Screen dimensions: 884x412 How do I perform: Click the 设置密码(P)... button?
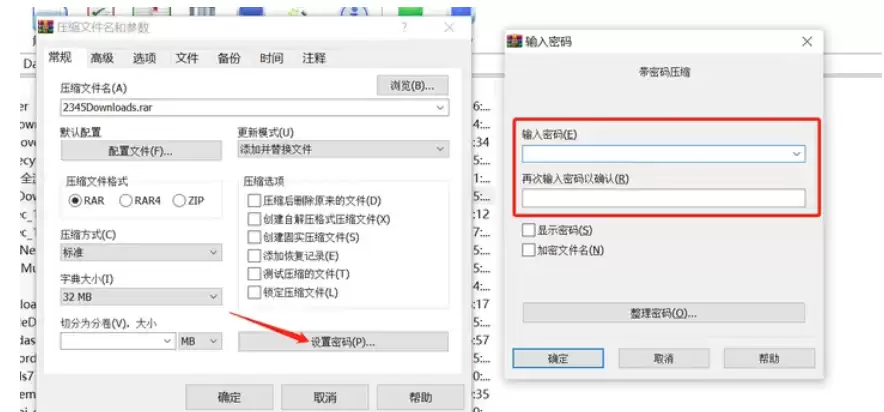343,342
